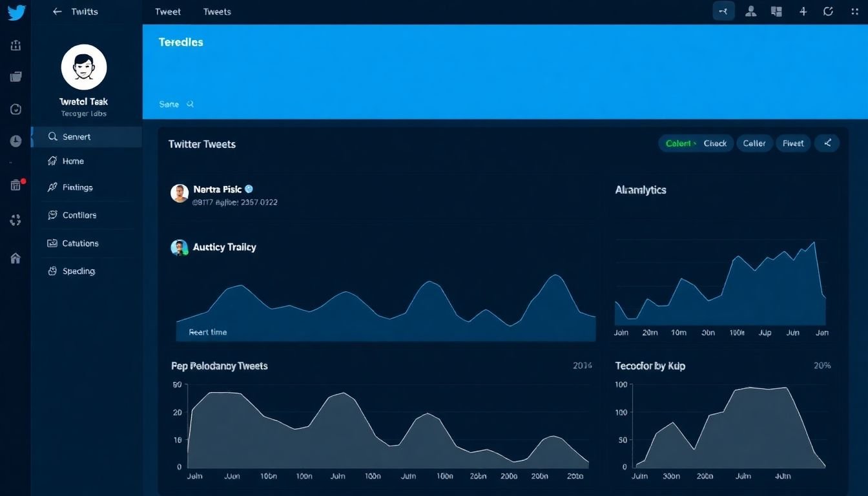Viewport: 868px width, 496px height.
Task: Click the Teredles banner heading
Action: point(181,42)
